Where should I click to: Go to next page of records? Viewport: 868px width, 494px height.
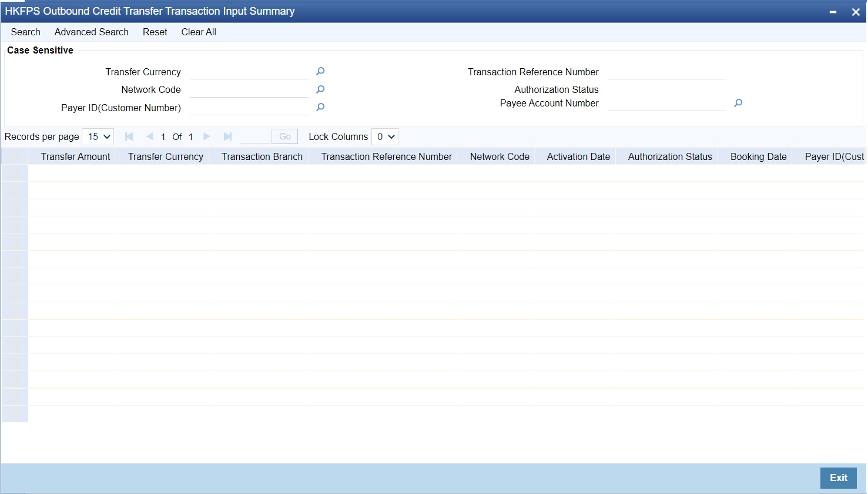207,136
